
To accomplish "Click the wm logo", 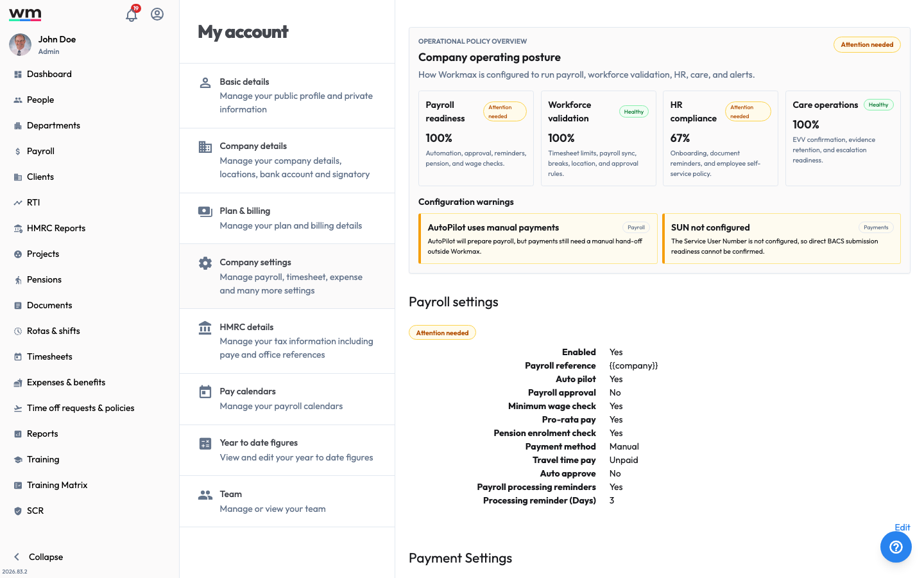I will [25, 14].
